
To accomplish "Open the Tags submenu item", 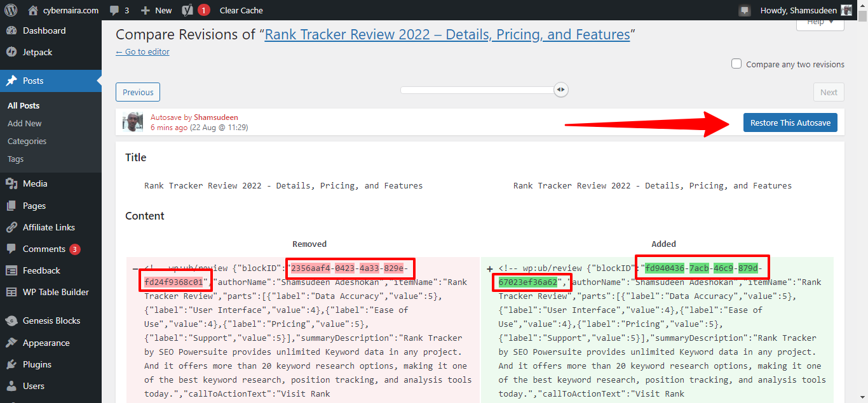I will coord(15,159).
